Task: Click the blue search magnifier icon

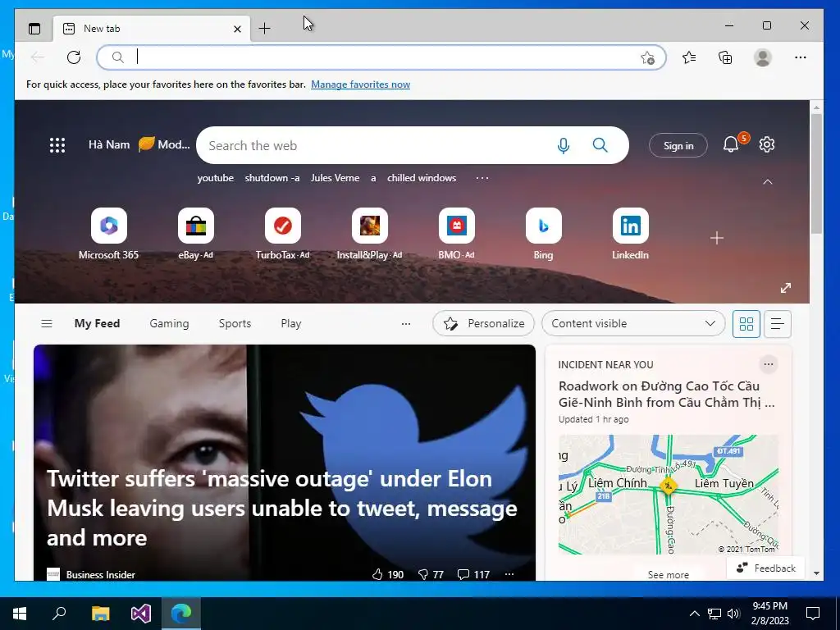Action: pos(600,145)
